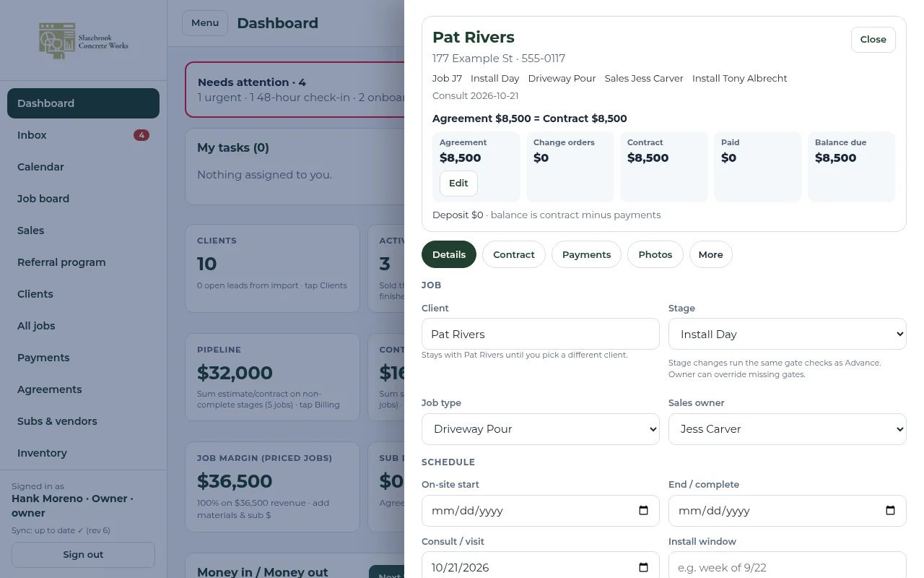
Task: Click the On-site start date field
Action: [541, 510]
